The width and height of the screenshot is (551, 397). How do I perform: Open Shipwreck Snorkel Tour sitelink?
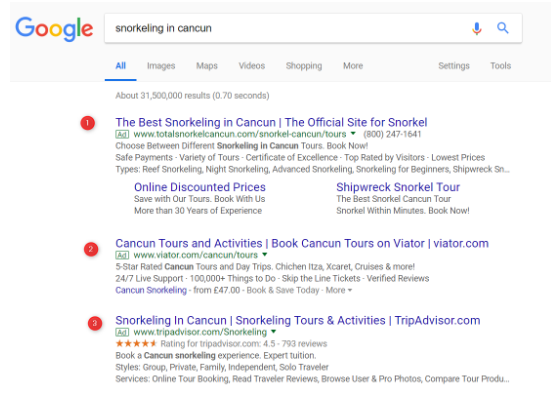point(398,187)
